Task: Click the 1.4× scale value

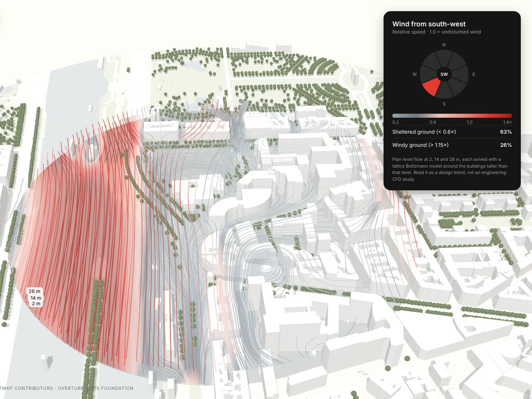Action: click(507, 122)
